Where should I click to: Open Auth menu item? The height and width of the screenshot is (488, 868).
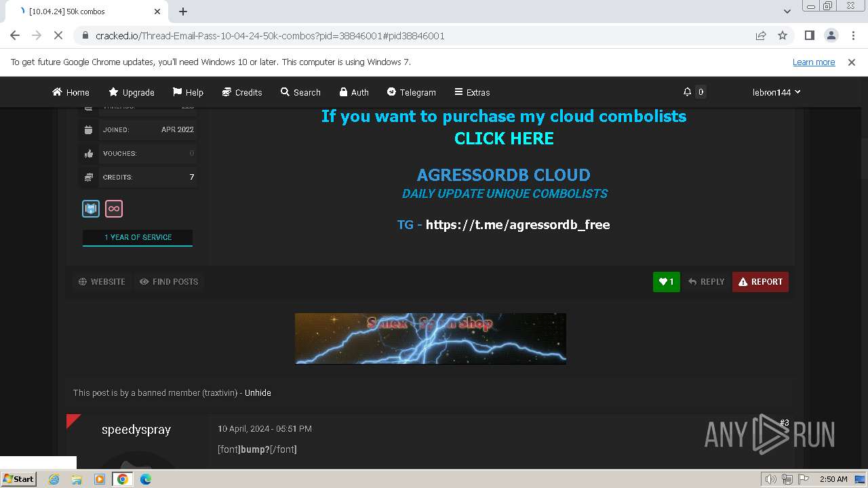[354, 92]
